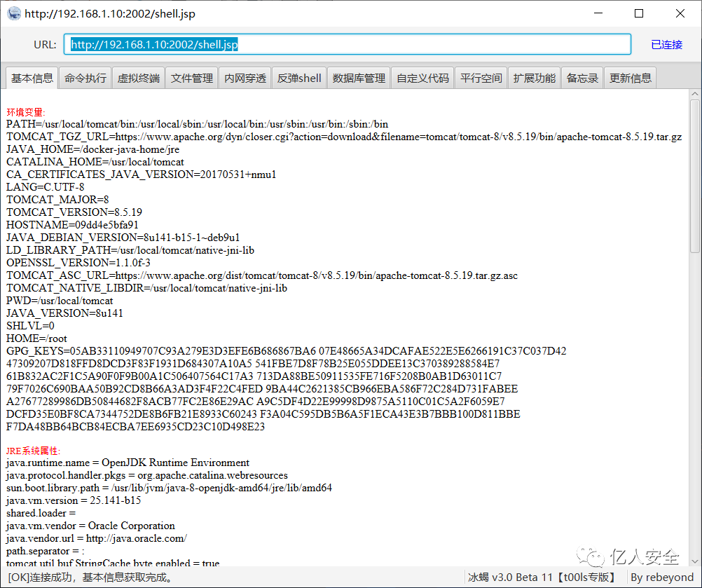Click the CATALINA_HOME=/usr/local/tomcat line
The image size is (702, 588).
95,162
